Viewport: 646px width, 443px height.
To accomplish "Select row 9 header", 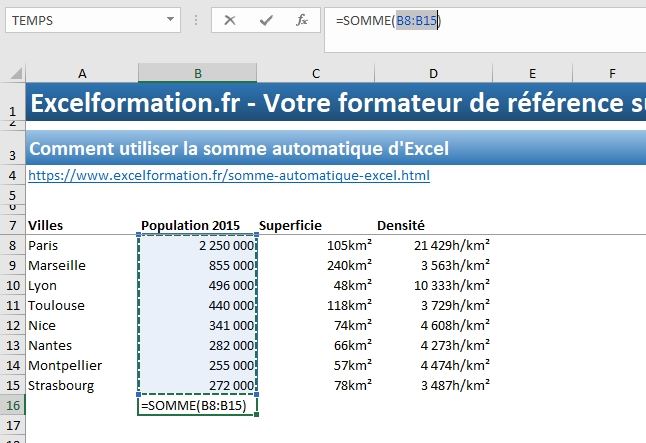I will 12,265.
